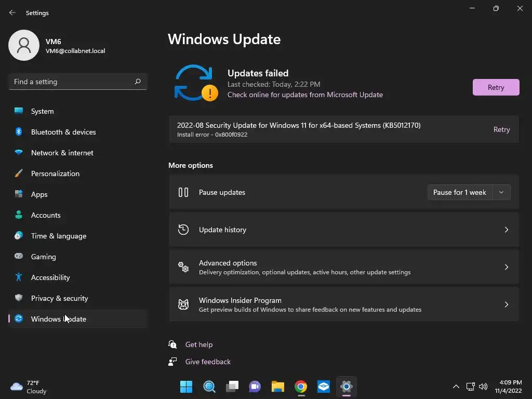
Task: Go to System settings
Action: [x=78, y=111]
